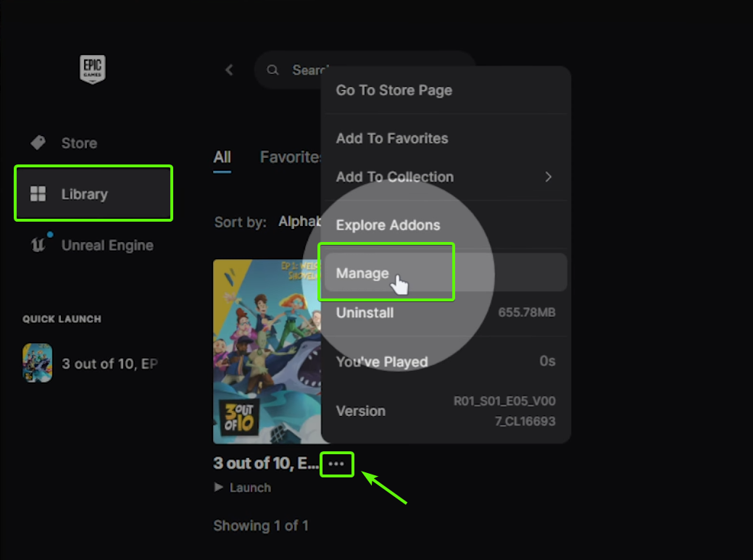The height and width of the screenshot is (560, 753).
Task: Click the Version label
Action: tap(361, 411)
